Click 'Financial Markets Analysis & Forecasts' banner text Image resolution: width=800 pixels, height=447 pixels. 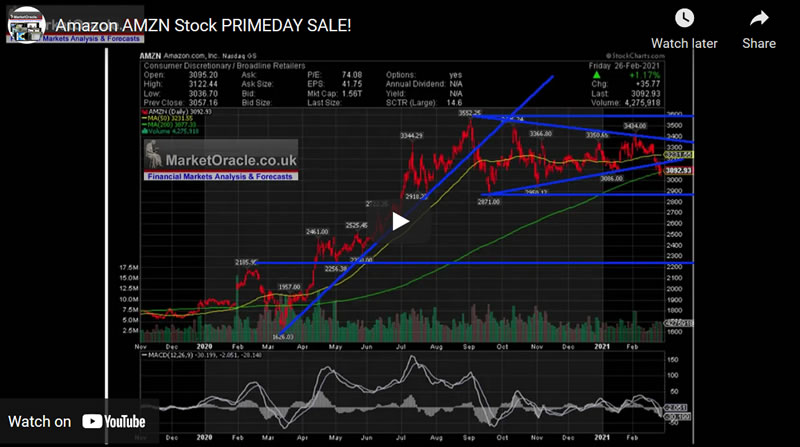point(220,177)
